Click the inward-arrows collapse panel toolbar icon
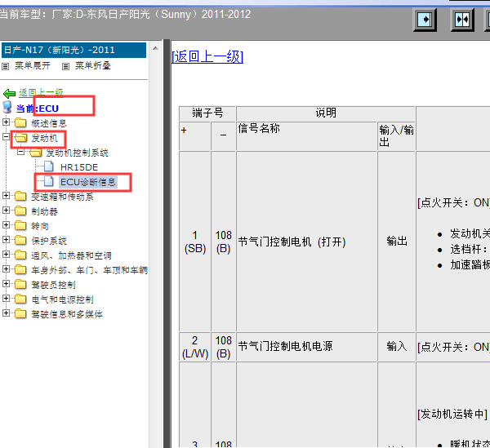The width and height of the screenshot is (490, 448). pos(462,20)
